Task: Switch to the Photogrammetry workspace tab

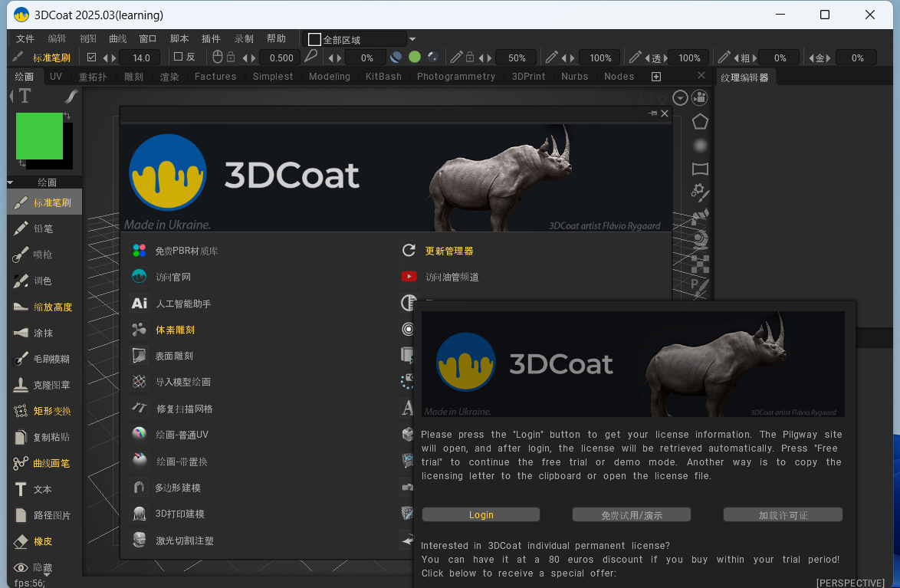Action: click(455, 77)
